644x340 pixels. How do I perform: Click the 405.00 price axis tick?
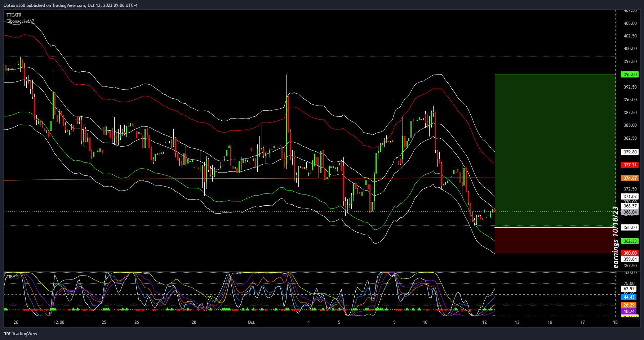(x=630, y=23)
